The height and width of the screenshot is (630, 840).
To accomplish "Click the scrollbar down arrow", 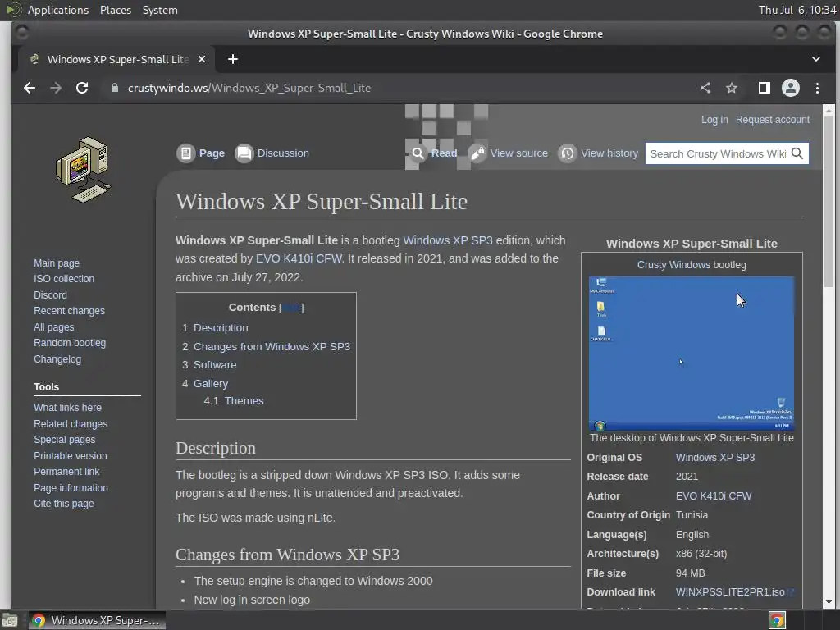I will [829, 601].
